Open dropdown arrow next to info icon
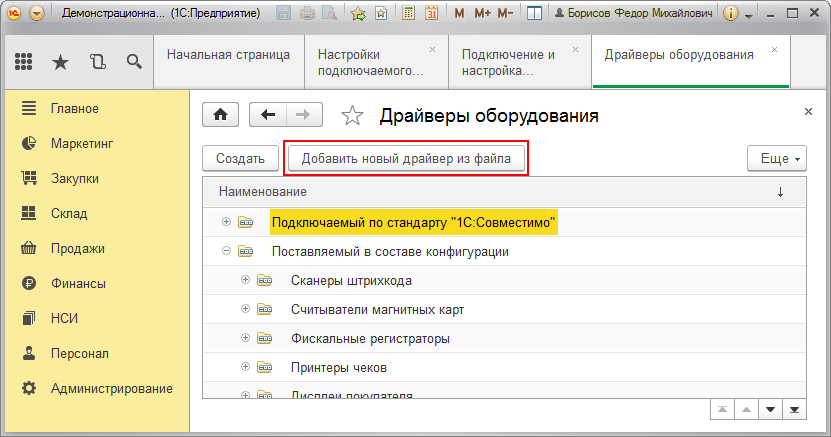The image size is (831, 437). pyautogui.click(x=748, y=15)
